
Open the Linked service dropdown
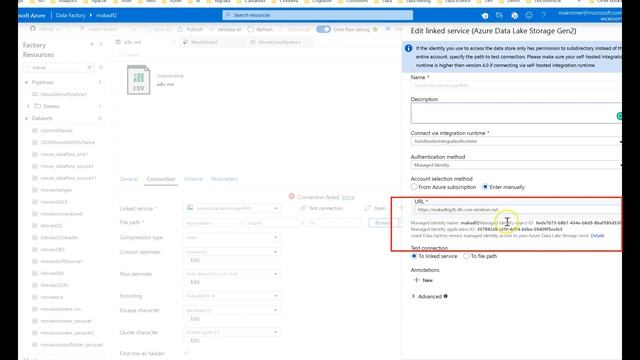232,208
